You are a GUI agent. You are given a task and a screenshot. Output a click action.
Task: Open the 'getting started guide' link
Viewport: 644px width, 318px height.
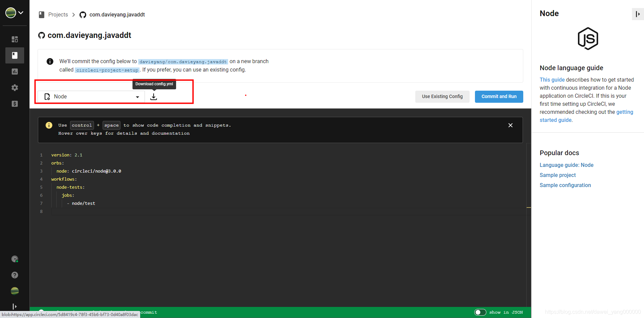[586, 116]
